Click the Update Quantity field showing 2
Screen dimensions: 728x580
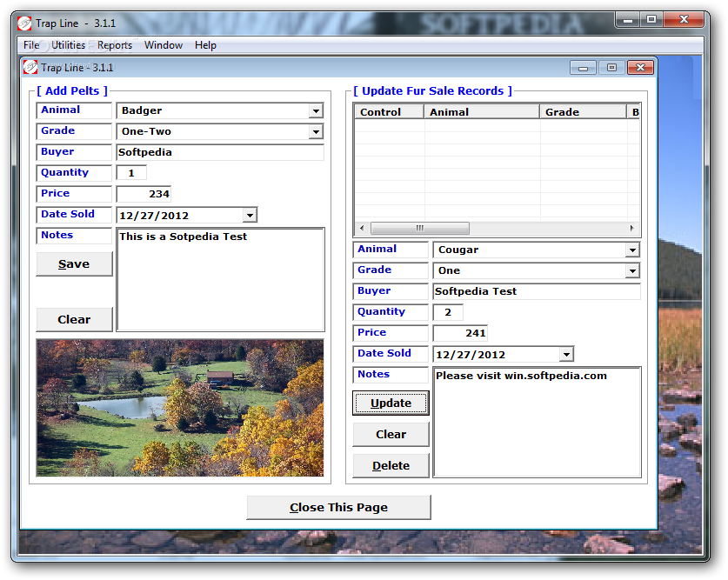click(448, 312)
